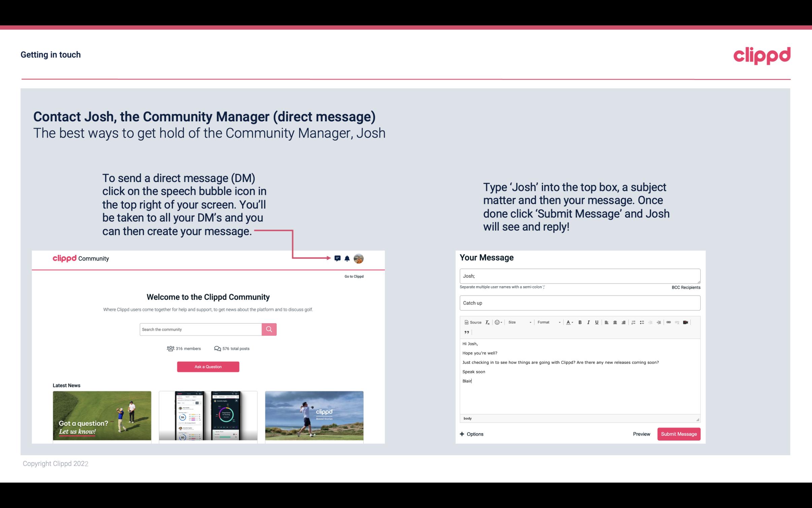Screen dimensions: 812x508
Task: Click the community search magnifier icon
Action: [268, 329]
